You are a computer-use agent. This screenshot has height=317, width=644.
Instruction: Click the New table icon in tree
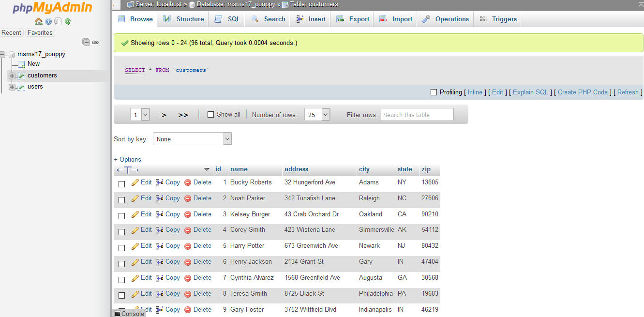pos(21,64)
